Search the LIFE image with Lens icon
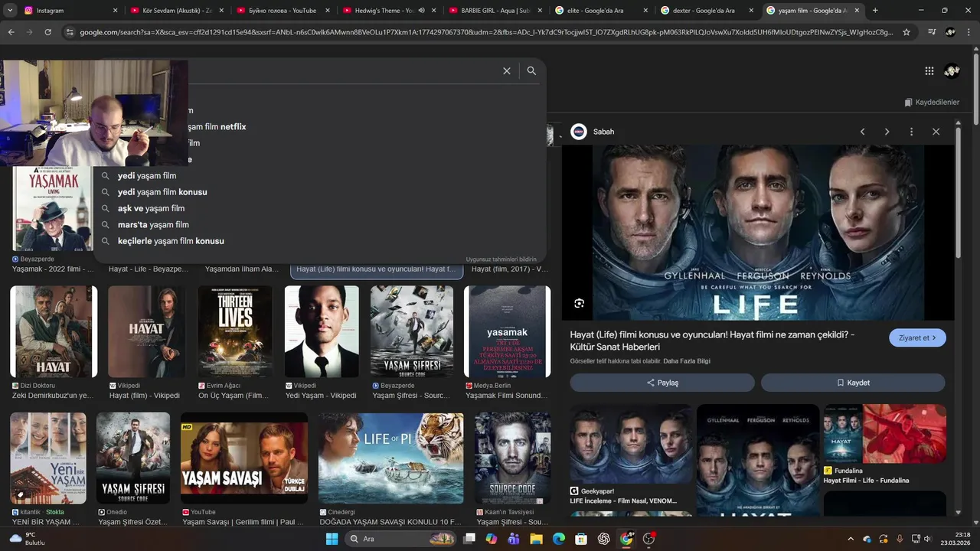 (579, 303)
